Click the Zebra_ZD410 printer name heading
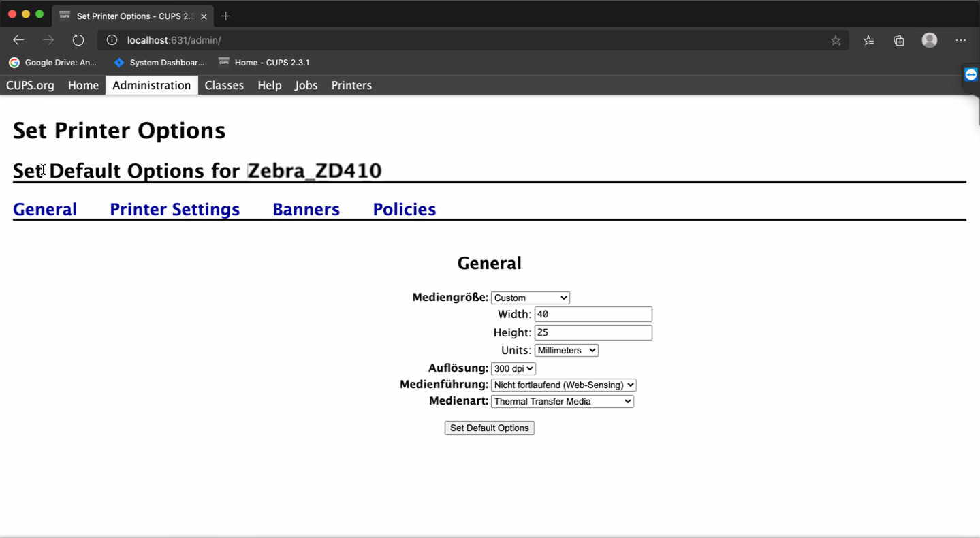 (x=314, y=170)
